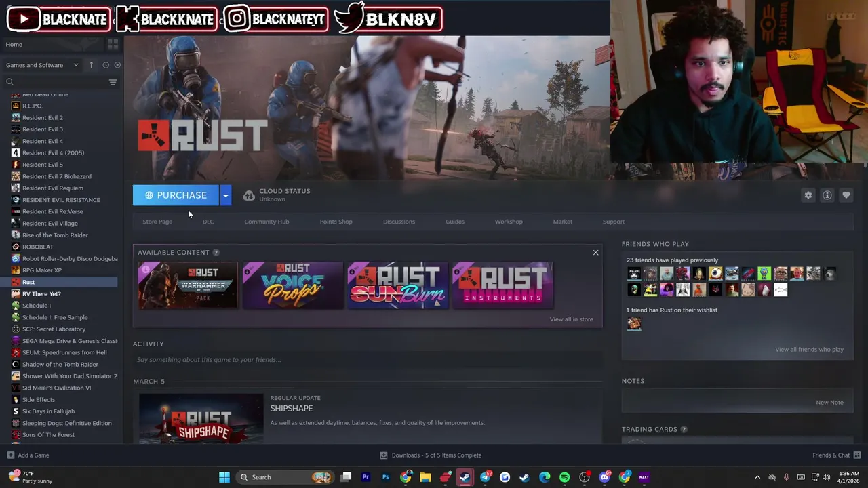Select RV There Yet? in library
868x488 pixels.
41,293
